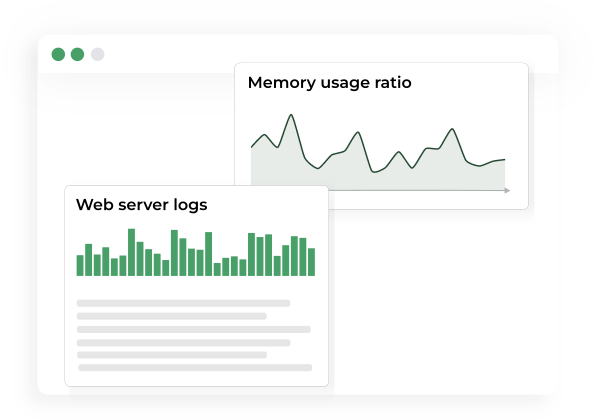Select the Memory usage ratio title

(329, 83)
